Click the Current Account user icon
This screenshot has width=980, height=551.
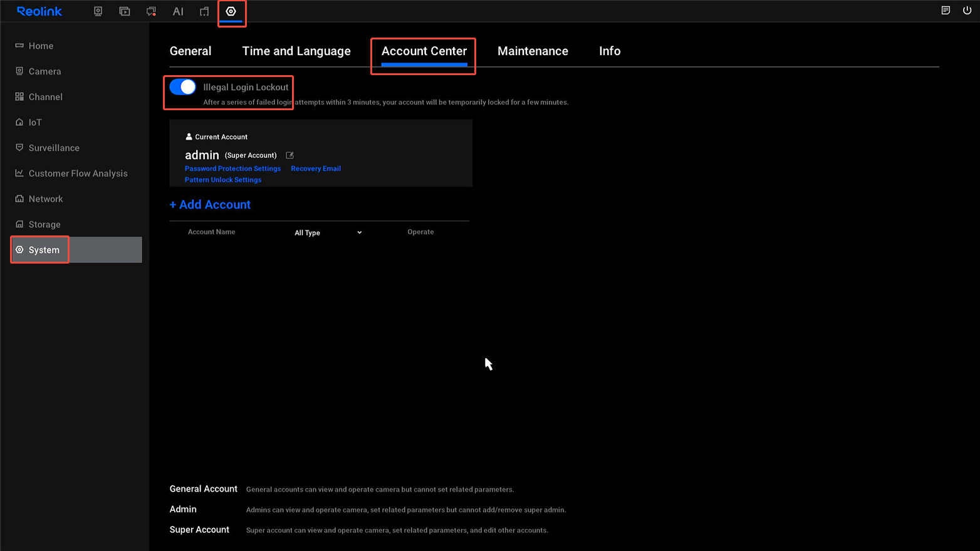point(189,136)
